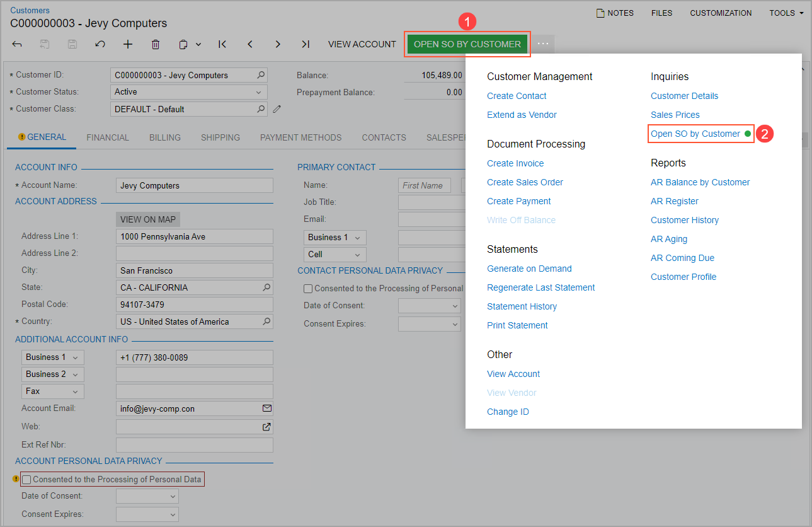
Task: Open the Web field external link icon
Action: [x=266, y=427]
